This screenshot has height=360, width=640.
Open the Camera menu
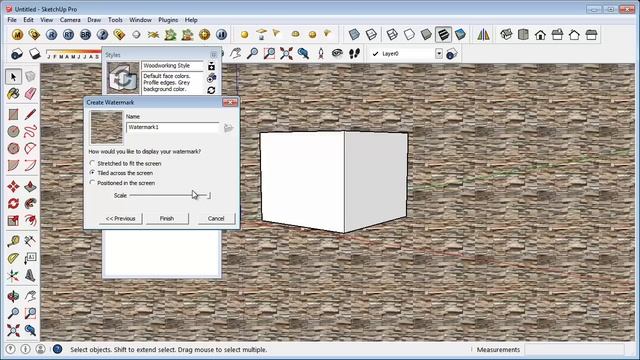pos(70,20)
